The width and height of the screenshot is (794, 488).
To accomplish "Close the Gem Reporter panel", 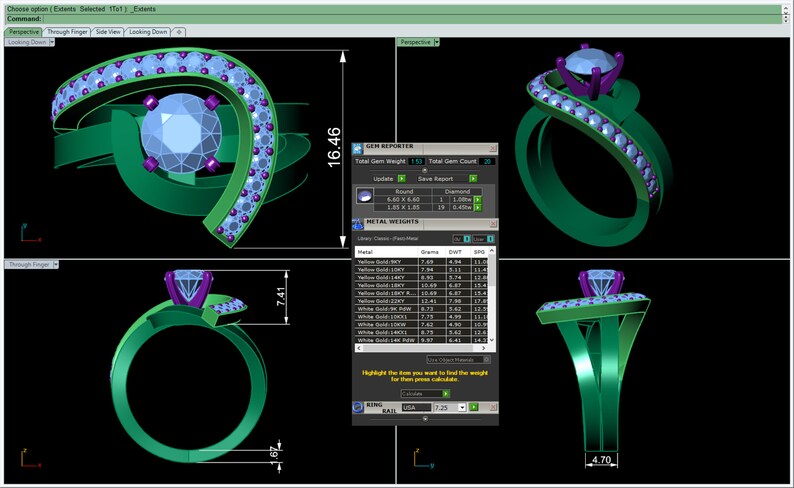I will (x=493, y=148).
